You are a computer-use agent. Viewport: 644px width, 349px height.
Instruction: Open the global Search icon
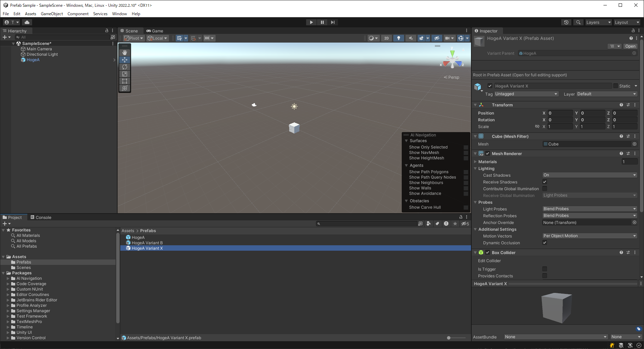coord(578,22)
